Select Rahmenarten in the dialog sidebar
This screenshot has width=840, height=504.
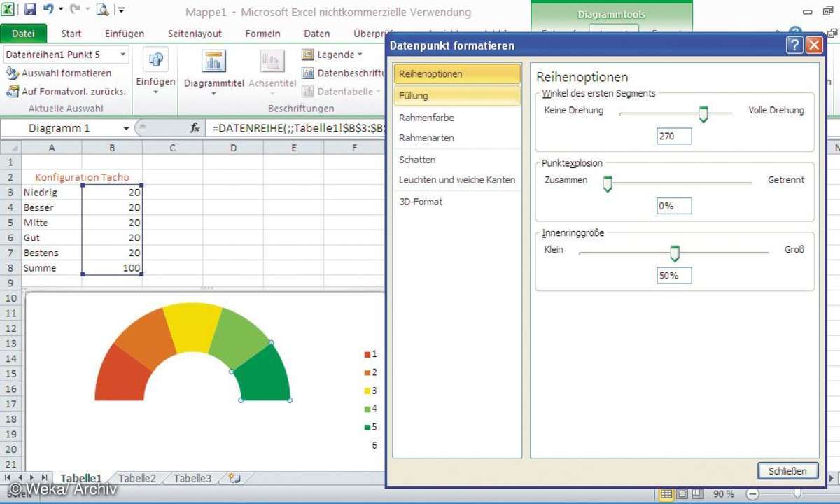point(457,138)
